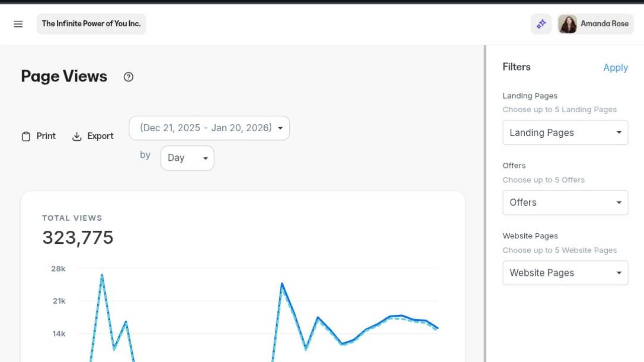
Task: Click the sparkle AI assistant icon
Action: click(x=541, y=24)
